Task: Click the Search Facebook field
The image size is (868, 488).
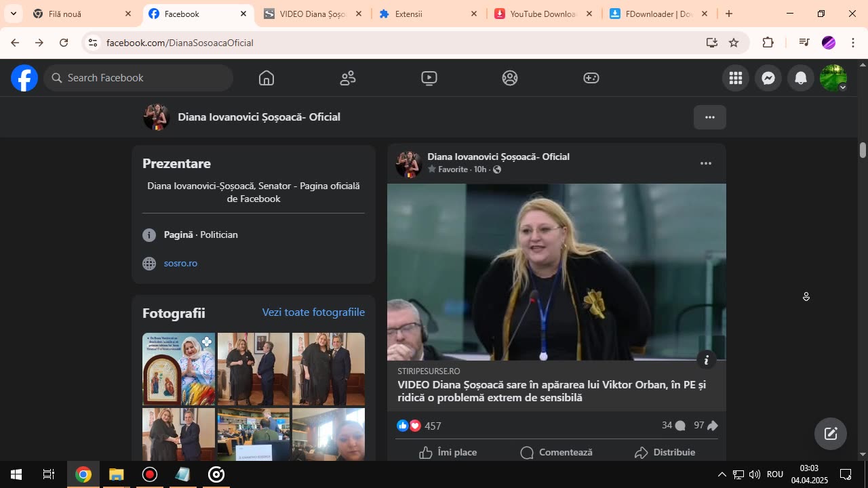Action: 139,78
